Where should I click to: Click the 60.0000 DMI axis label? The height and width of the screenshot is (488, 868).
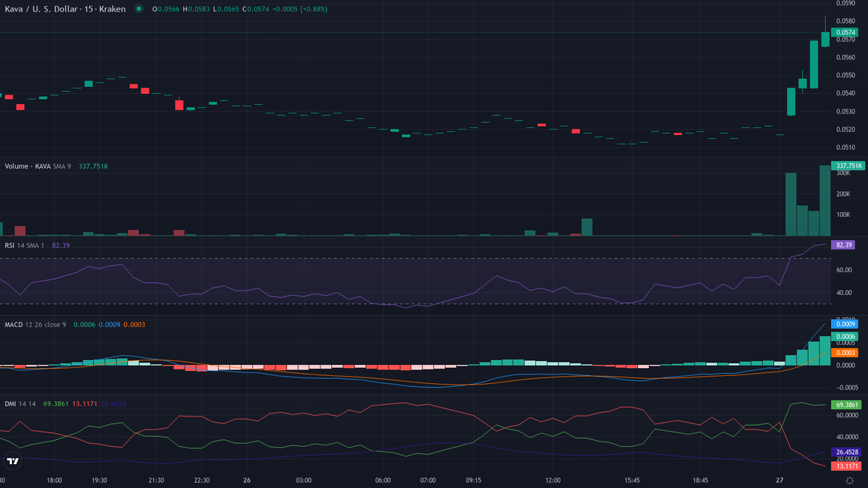tap(846, 416)
